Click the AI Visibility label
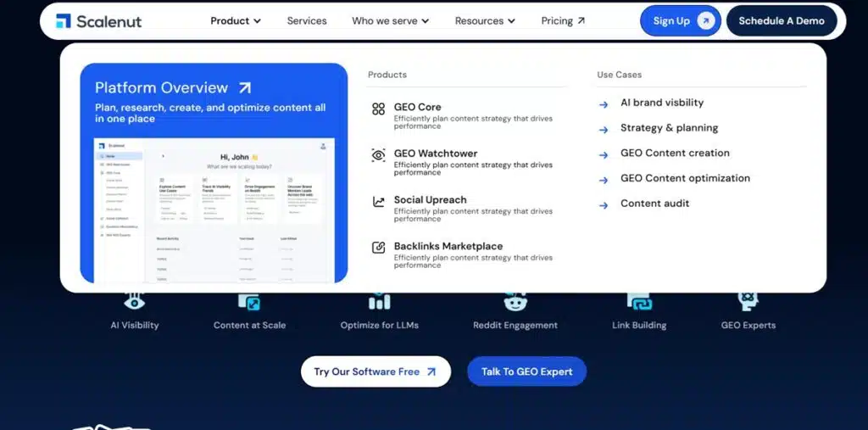This screenshot has width=868, height=430. click(x=135, y=326)
